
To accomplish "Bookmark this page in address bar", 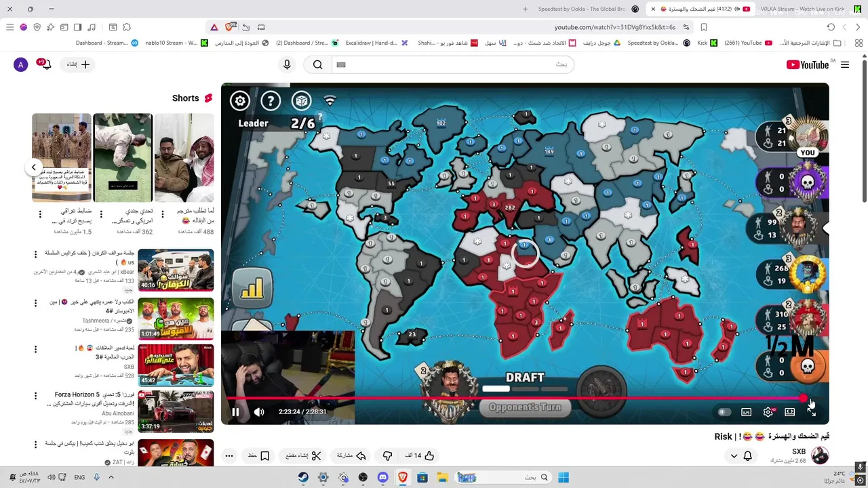I will tap(703, 27).
